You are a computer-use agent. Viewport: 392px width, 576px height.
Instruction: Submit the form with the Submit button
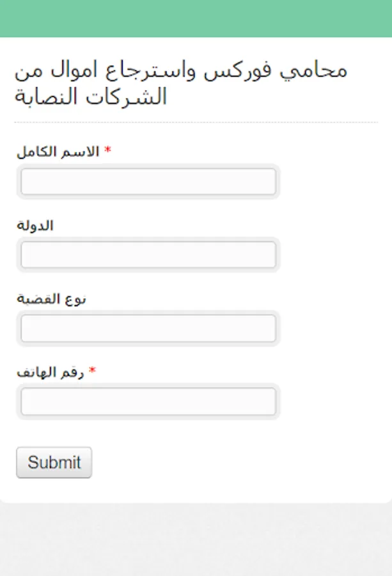(54, 463)
